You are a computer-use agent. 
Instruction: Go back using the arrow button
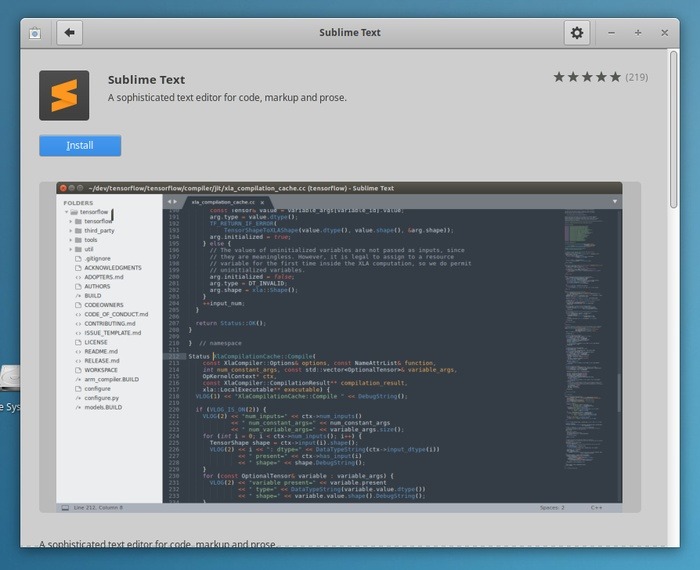click(69, 33)
